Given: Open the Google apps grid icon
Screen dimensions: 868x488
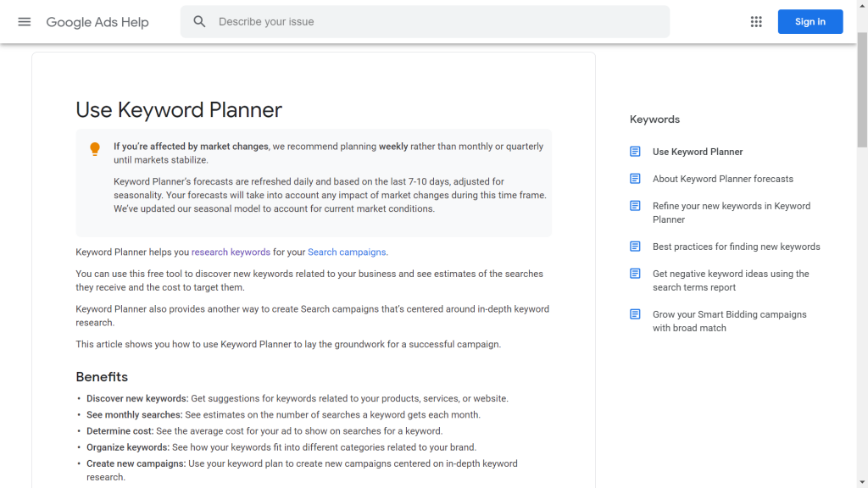Looking at the screenshot, I should (x=756, y=21).
